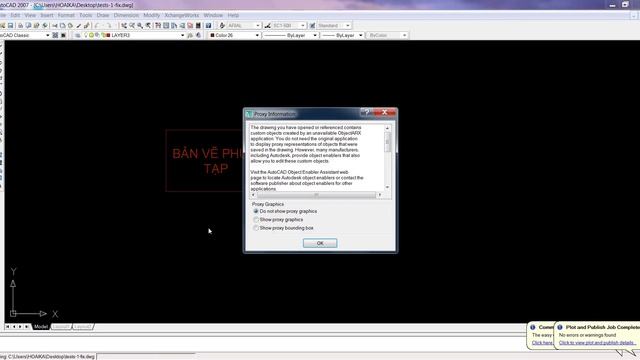Open the Edit menu
Viewport: 640px width, 360px height.
(15, 15)
